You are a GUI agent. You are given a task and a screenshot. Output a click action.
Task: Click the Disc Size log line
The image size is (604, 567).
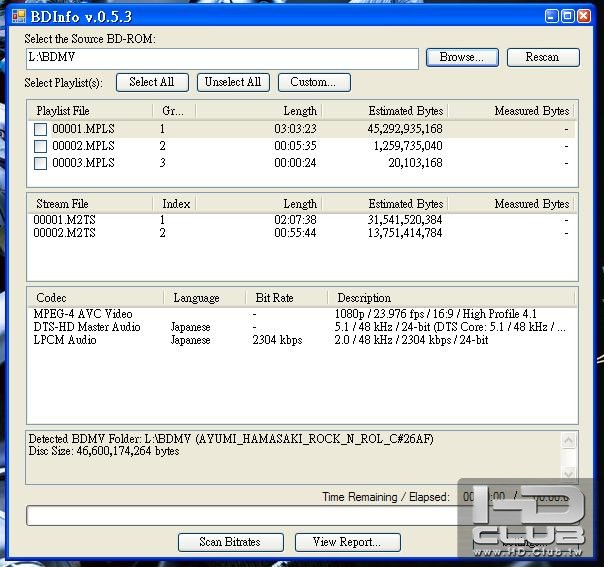(104, 451)
